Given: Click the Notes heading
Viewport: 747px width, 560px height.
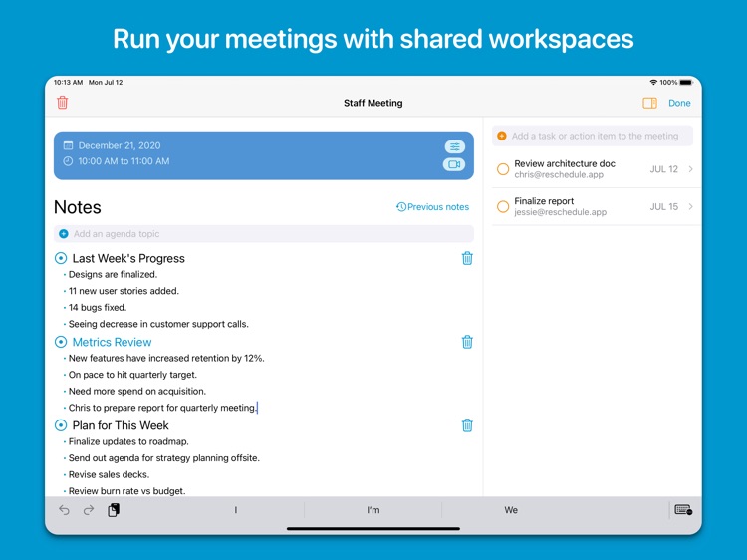Looking at the screenshot, I should coord(77,207).
